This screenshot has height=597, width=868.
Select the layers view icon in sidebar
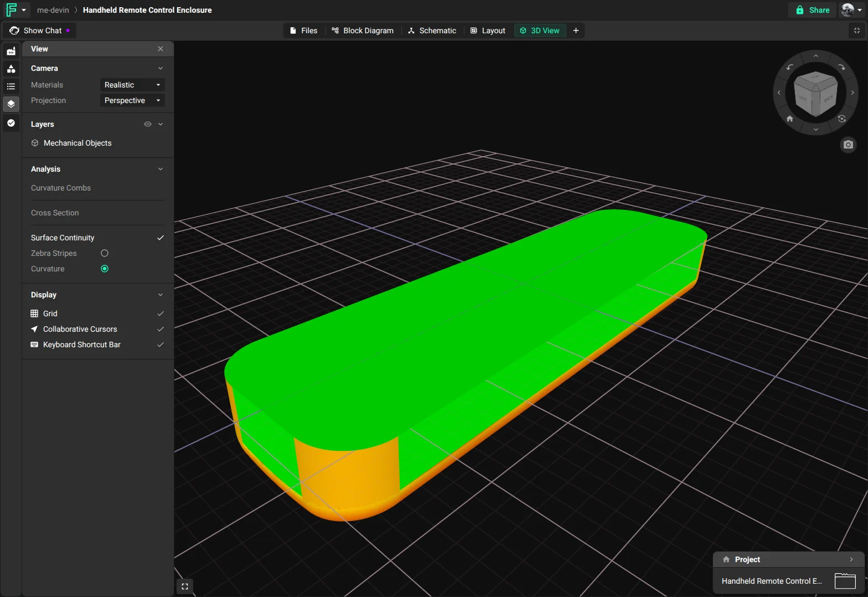pos(11,104)
